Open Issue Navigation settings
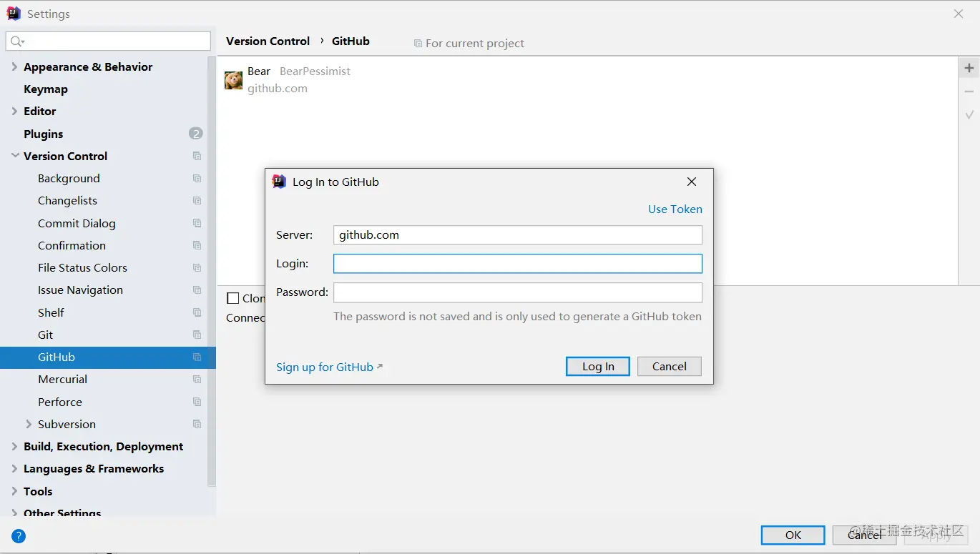This screenshot has width=980, height=554. (80, 290)
